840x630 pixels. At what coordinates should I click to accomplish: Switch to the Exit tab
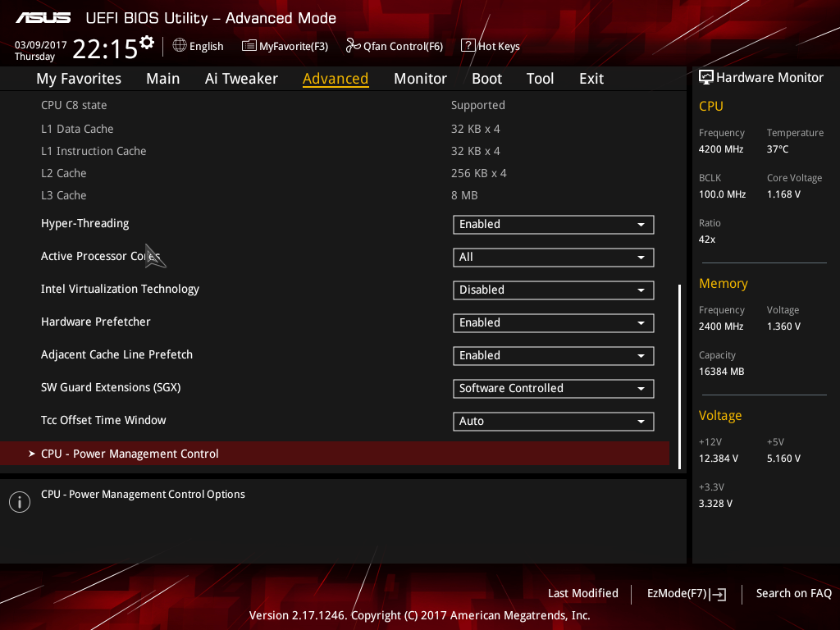591,79
